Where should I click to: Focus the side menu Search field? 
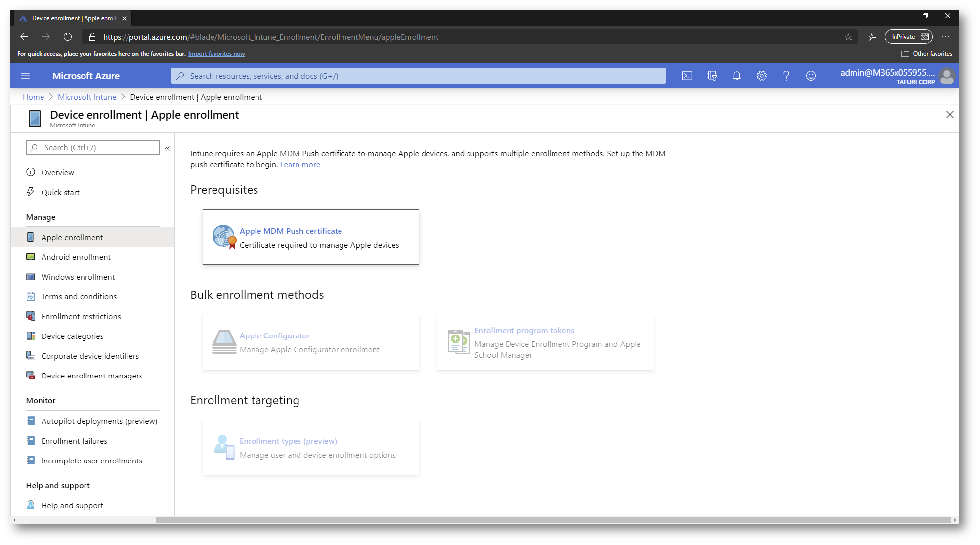(93, 147)
